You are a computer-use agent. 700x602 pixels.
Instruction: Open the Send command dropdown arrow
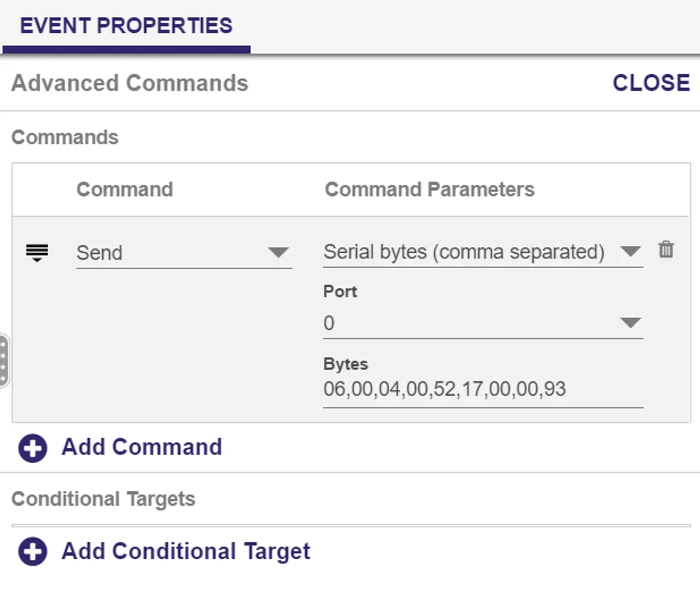click(278, 252)
